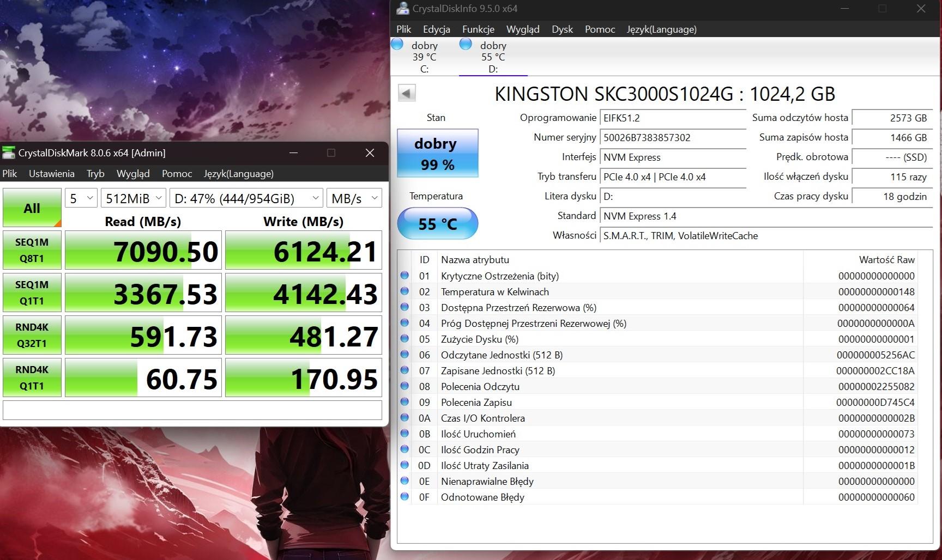Click the previous disk arrow button
The height and width of the screenshot is (560, 942).
407,93
